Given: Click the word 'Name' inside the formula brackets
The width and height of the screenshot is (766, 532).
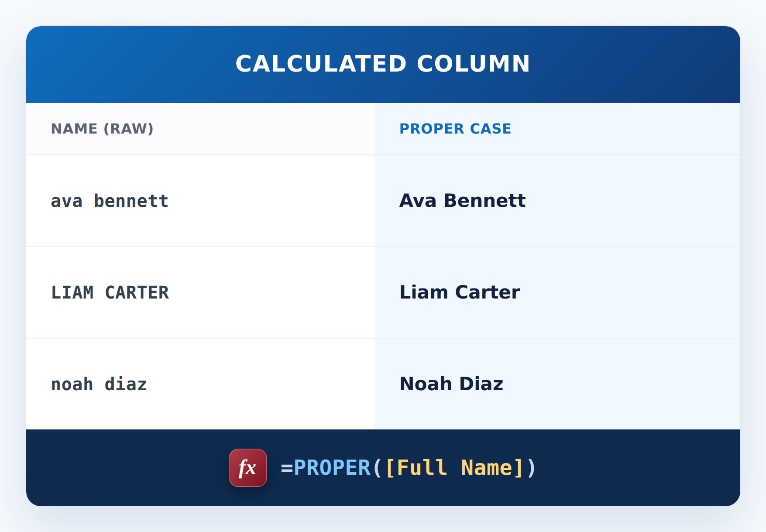Looking at the screenshot, I should click(486, 468).
